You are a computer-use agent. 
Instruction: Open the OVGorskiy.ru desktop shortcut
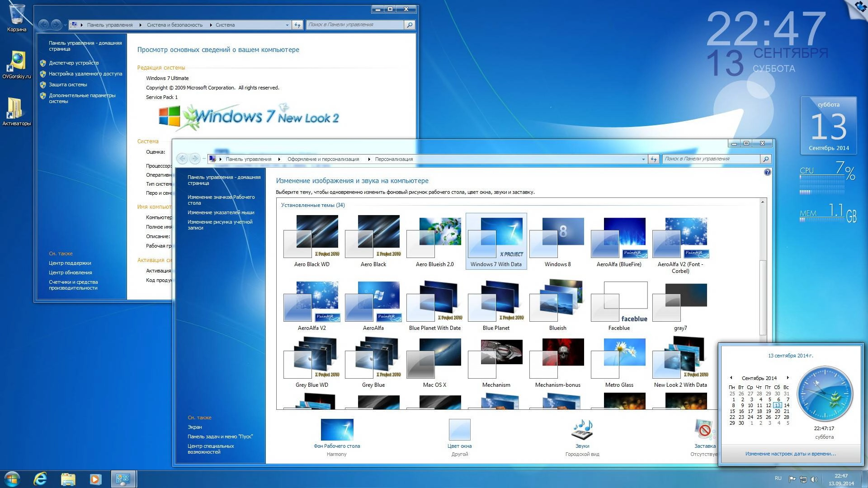pos(17,65)
